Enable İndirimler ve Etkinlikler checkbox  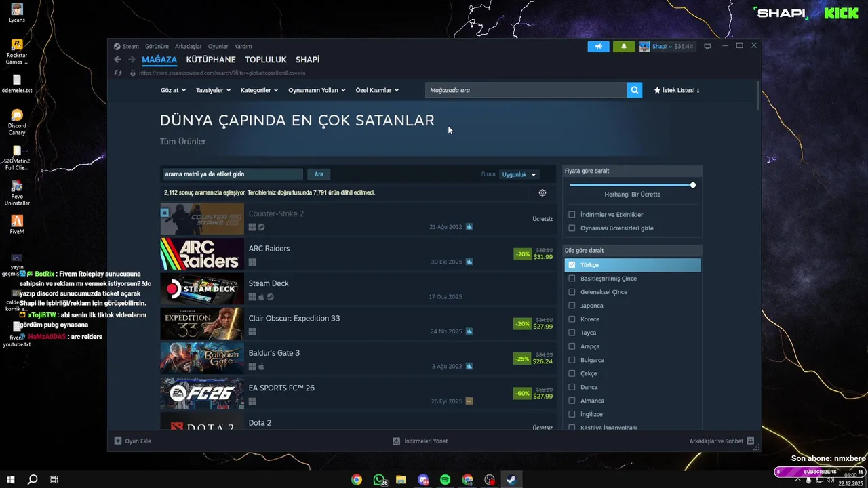[572, 215]
